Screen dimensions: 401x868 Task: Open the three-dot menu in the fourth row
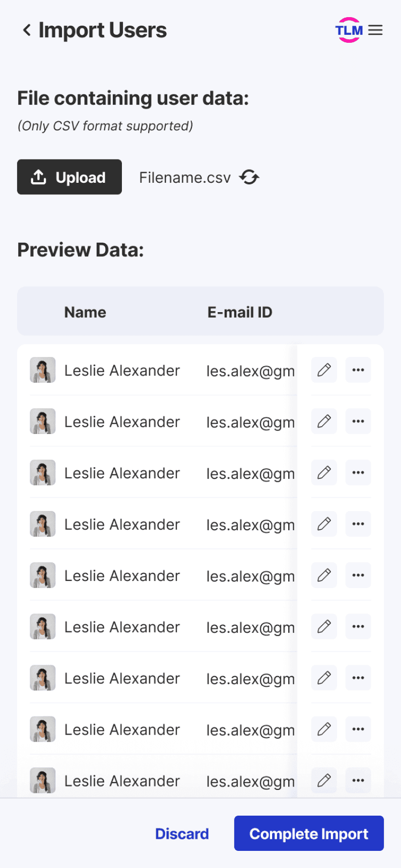[x=358, y=524]
